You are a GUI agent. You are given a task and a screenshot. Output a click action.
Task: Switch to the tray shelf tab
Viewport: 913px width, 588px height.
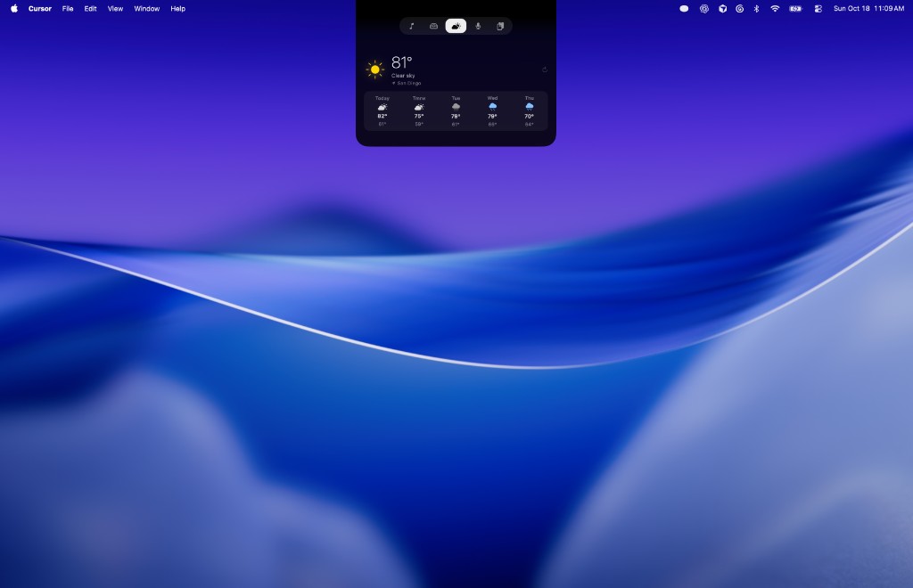click(434, 26)
